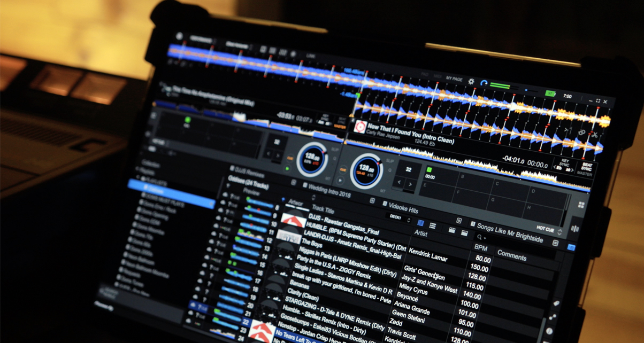Click the menu icon at the end of the Videoke Hits header
The height and width of the screenshot is (343, 644).
(x=458, y=220)
